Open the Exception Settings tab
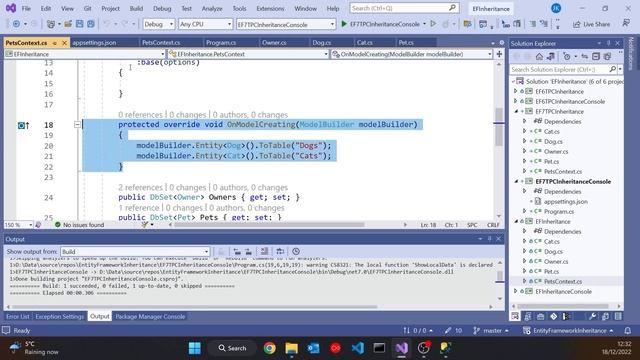640x360 pixels. [60, 316]
